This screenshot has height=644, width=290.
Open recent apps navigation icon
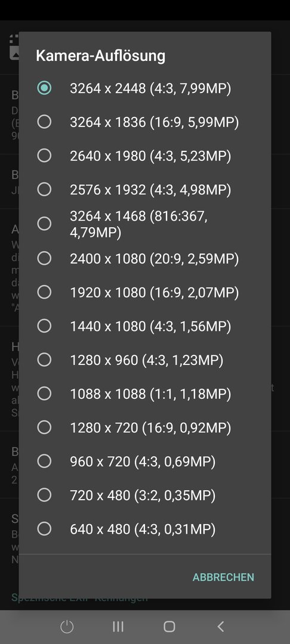[x=118, y=626]
